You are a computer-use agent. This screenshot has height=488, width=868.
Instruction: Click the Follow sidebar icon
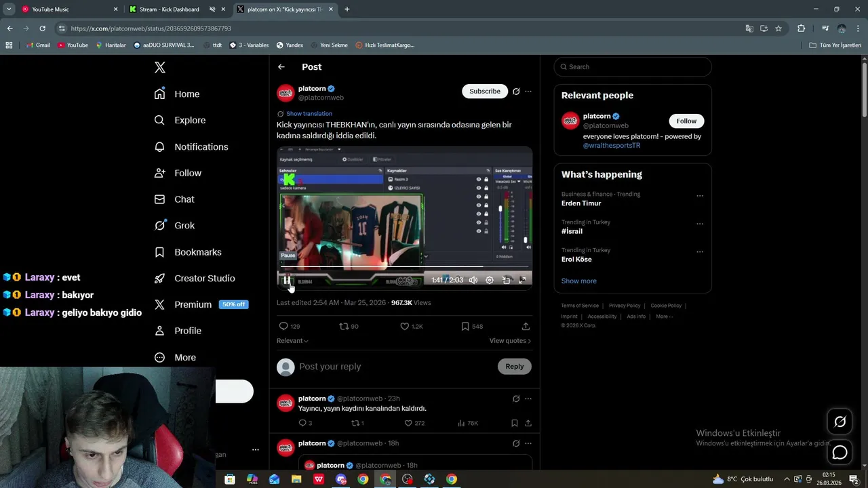pyautogui.click(x=159, y=173)
